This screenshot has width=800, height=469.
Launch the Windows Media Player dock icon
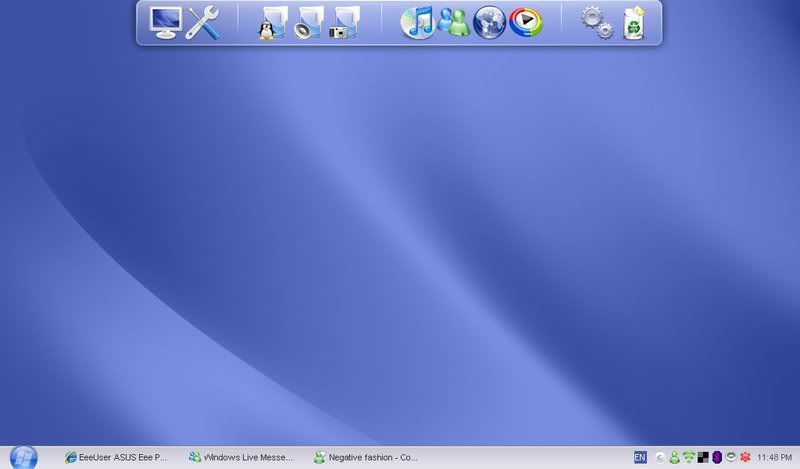(526, 22)
